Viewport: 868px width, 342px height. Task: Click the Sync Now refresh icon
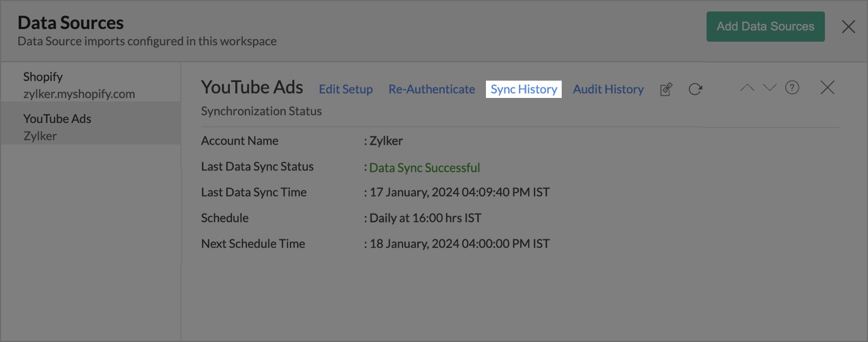tap(695, 89)
